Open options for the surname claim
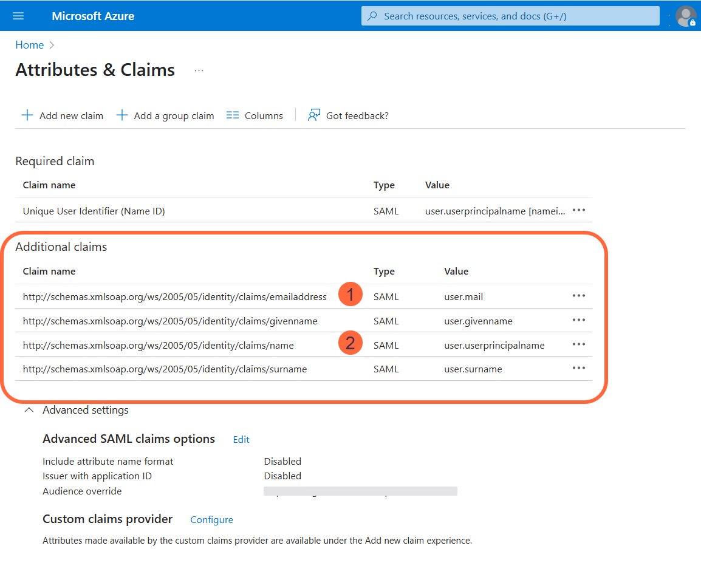 [578, 368]
